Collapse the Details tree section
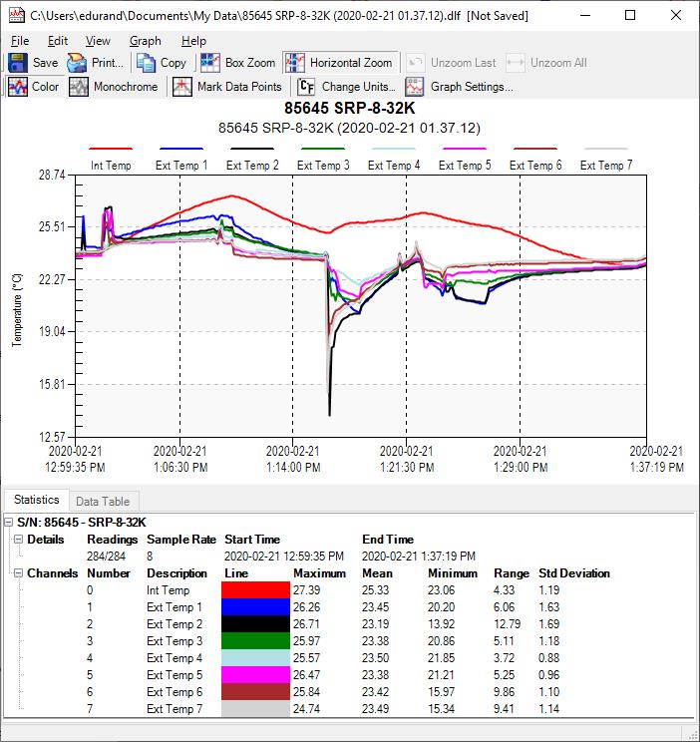 [20, 540]
